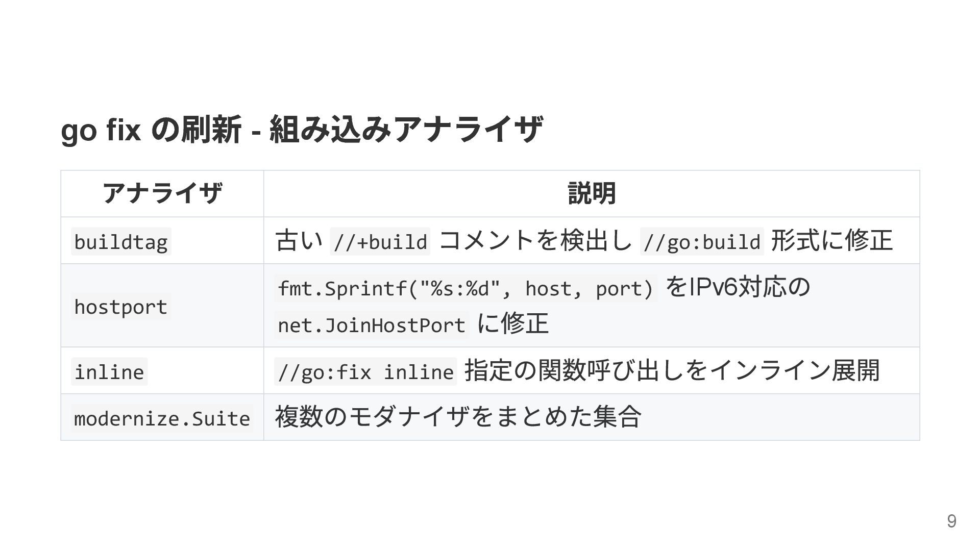Click the slide page number 9

point(951,521)
